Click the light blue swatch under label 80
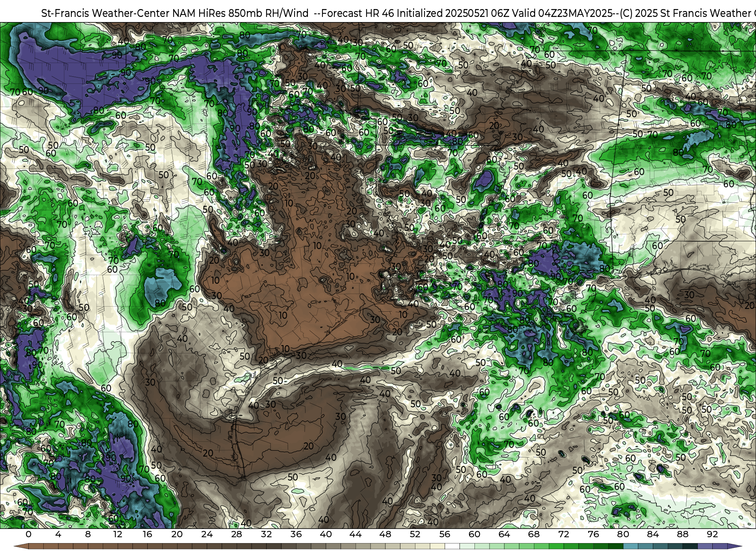Viewport: 756px width, 551px height. (x=630, y=546)
